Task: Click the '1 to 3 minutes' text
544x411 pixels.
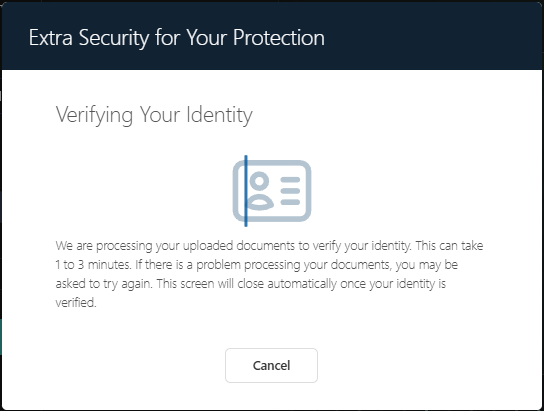Action: (x=93, y=265)
